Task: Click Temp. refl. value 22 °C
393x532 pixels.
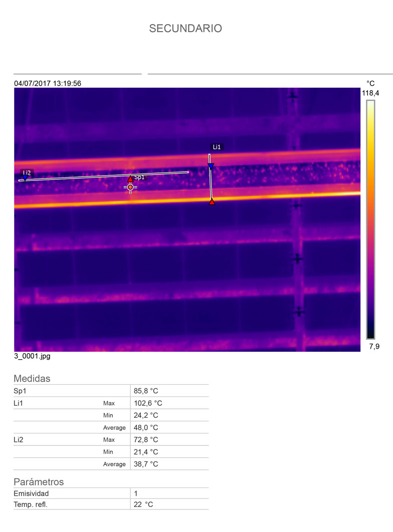Action: tap(143, 504)
